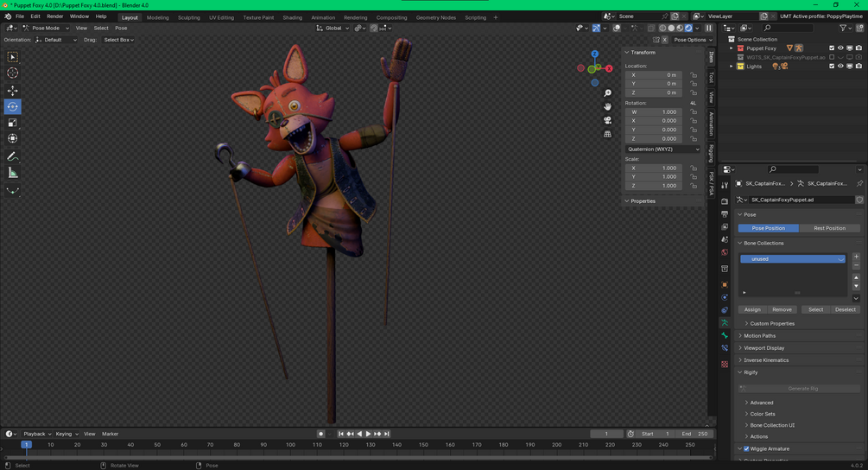Switch to wireframe viewport shading
Viewport: 868px width, 470px height.
[x=662, y=29]
